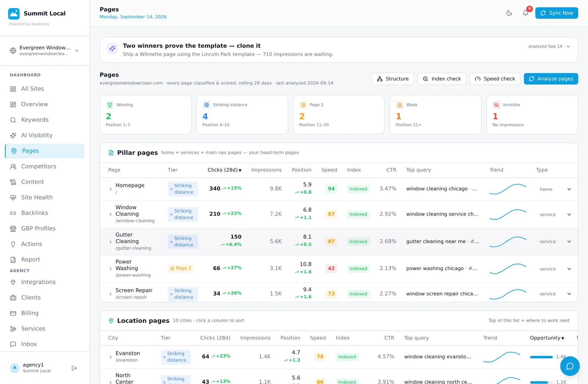Click the Summit Local logo icon
This screenshot has height=384, width=588.
[14, 14]
